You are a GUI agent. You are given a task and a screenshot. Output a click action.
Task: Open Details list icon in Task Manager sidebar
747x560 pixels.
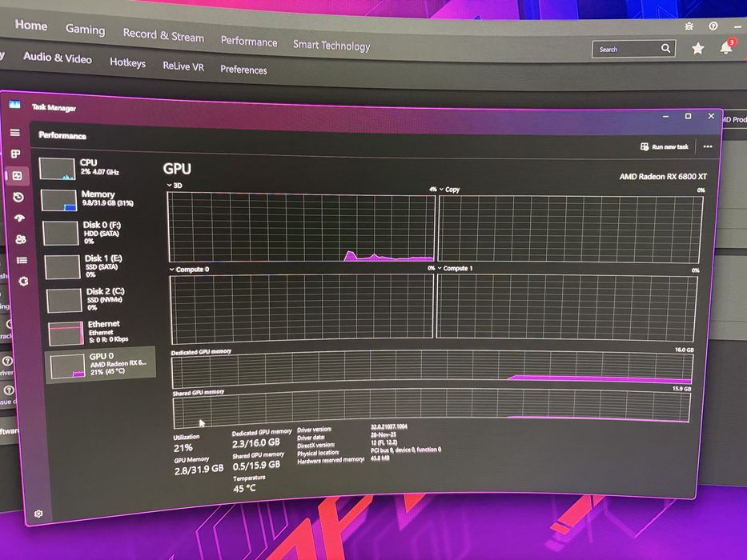point(22,260)
